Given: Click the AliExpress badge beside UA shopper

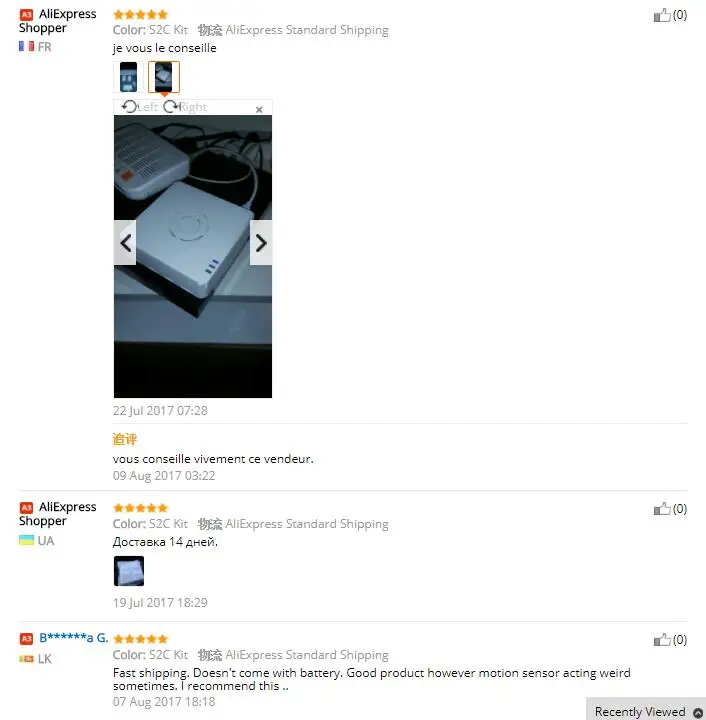Looking at the screenshot, I should (26, 507).
